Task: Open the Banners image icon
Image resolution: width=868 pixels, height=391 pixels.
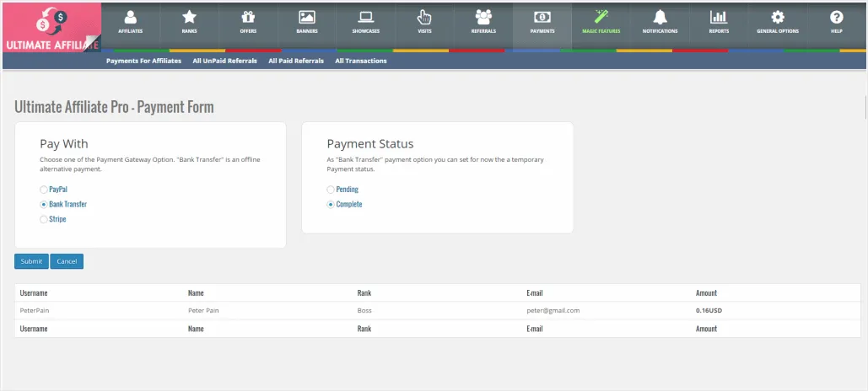Action: point(307,18)
